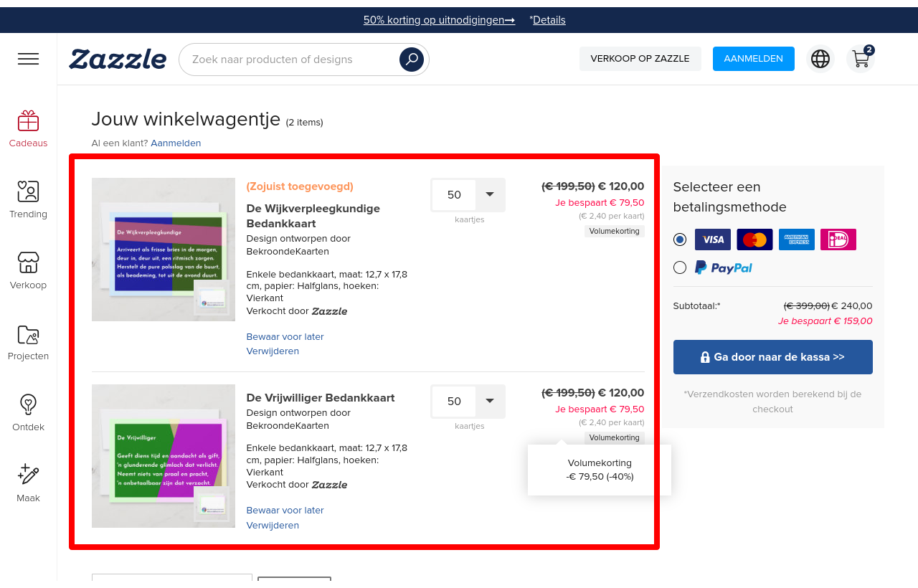Open Cadeaus gift icon in sidebar
The image size is (918, 588).
tap(28, 121)
